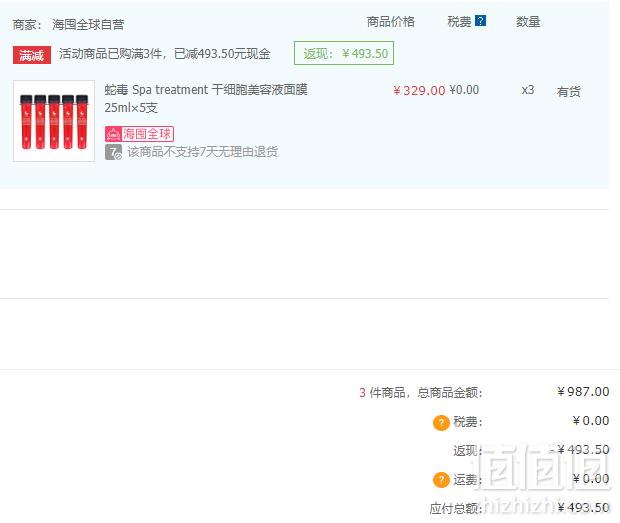Select the merchant name 海囤全球自营
Image resolution: width=620 pixels, height=523 pixels.
pyautogui.click(x=88, y=25)
